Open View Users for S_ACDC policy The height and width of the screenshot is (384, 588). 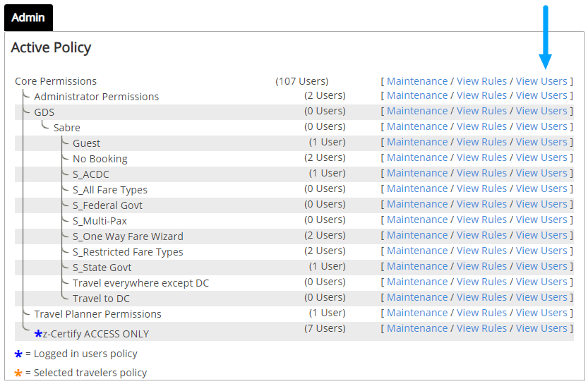click(x=541, y=173)
